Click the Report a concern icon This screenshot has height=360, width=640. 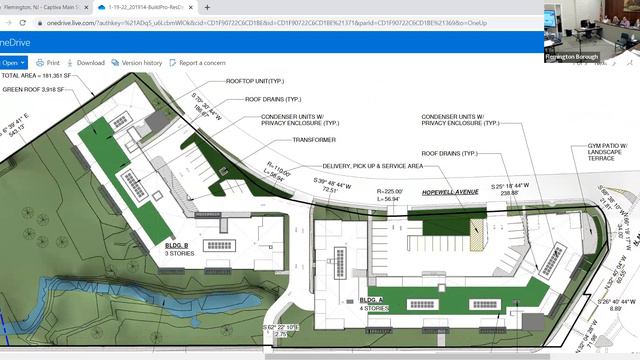tap(173, 63)
